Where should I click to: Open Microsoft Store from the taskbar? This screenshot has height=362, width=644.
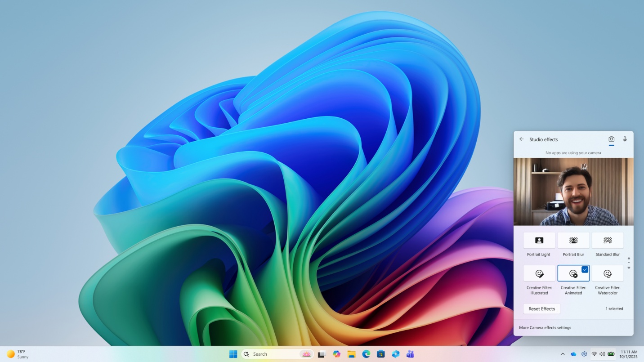tap(381, 354)
